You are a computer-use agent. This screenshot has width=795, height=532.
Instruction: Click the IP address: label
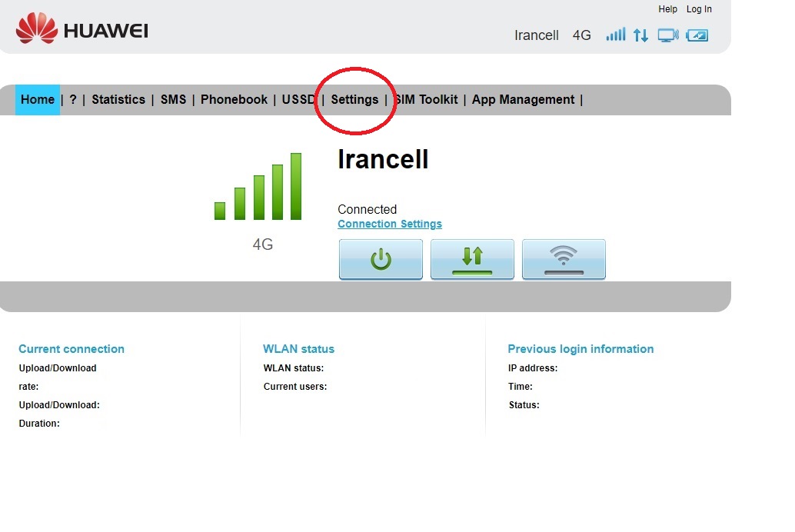tap(533, 368)
